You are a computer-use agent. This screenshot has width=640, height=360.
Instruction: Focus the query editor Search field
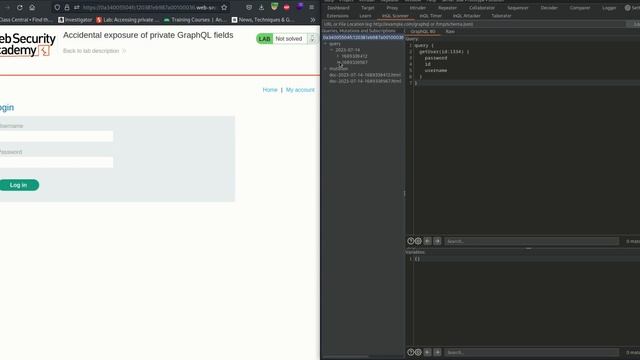point(531,241)
